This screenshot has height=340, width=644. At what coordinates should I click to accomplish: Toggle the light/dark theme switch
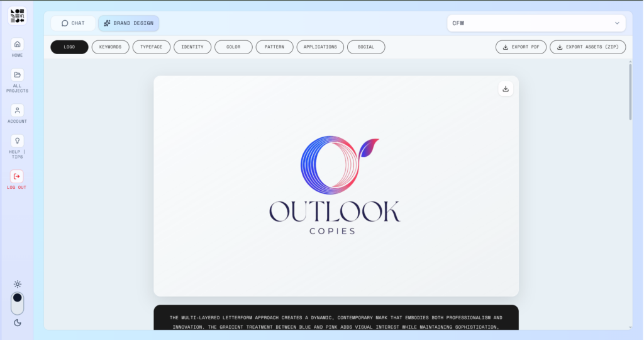pos(17,303)
